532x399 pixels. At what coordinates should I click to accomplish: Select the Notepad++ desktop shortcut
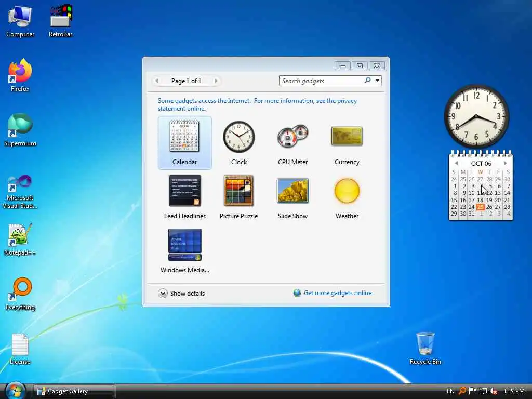click(20, 240)
